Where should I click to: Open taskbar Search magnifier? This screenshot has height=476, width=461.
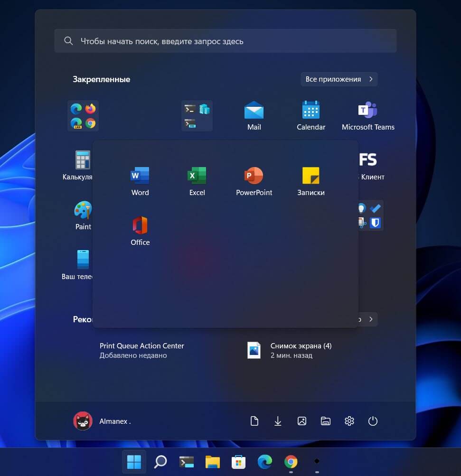[160, 462]
